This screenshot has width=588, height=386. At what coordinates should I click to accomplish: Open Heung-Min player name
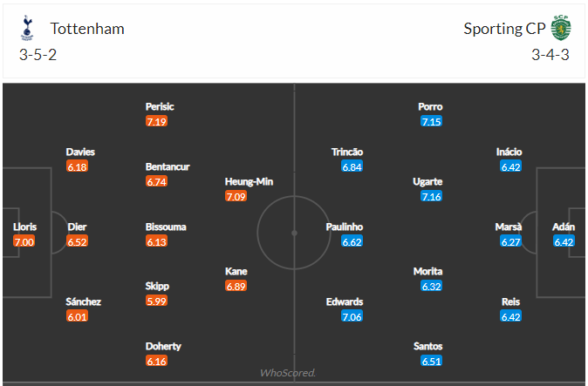tap(249, 182)
